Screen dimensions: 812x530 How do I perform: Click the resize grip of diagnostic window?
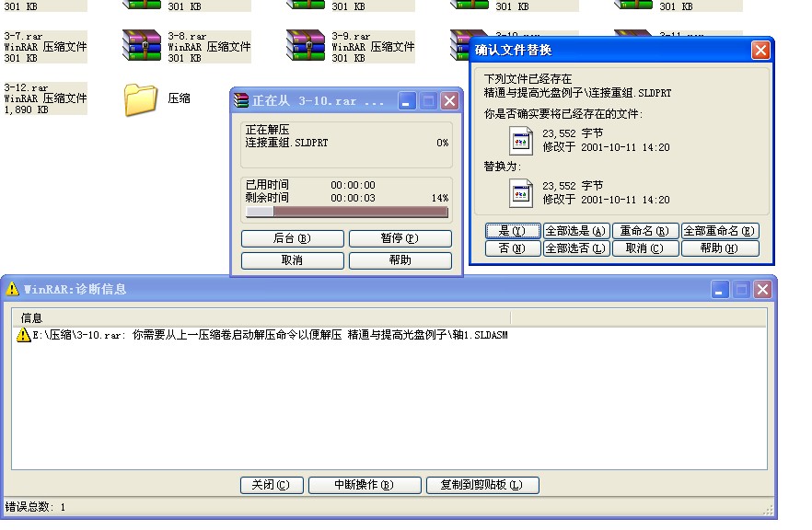[768, 511]
